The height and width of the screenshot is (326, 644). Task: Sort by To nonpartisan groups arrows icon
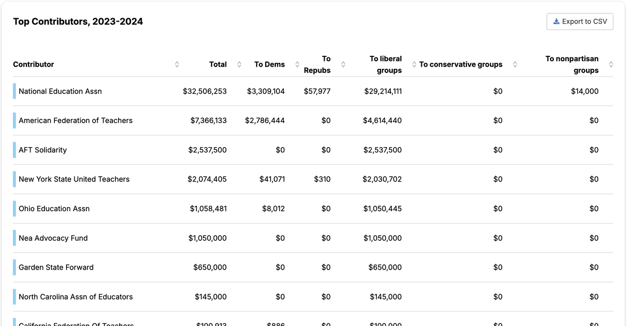click(x=611, y=64)
